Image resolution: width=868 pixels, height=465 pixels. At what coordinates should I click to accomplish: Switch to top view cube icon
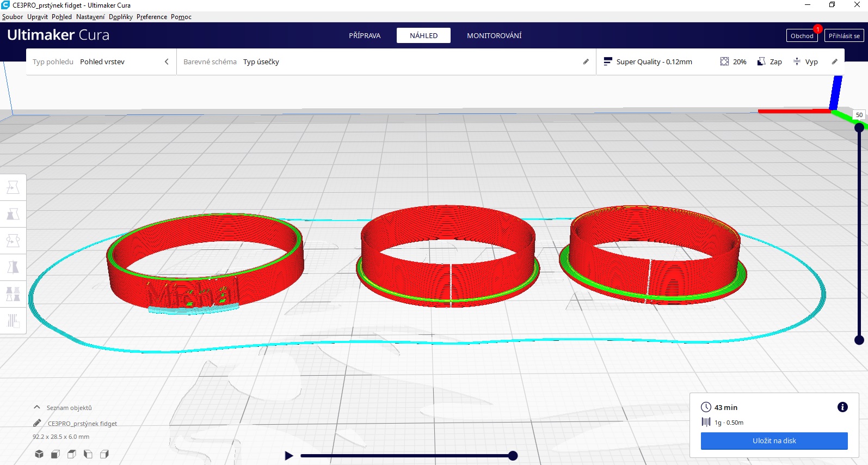click(72, 454)
